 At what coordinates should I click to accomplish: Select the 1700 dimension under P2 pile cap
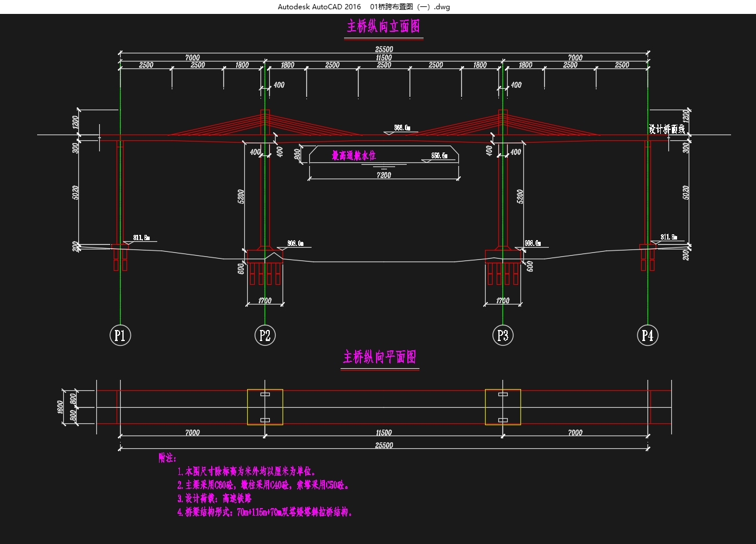pyautogui.click(x=265, y=301)
